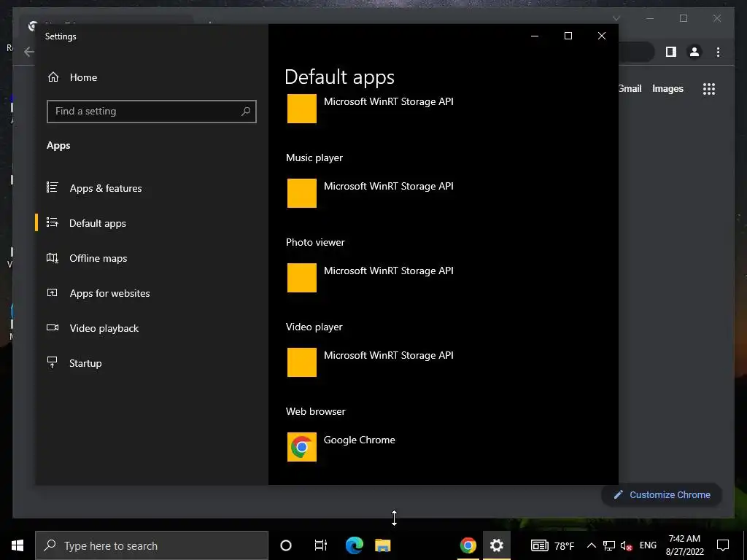The image size is (747, 560).
Task: Change the Photo viewer default app
Action: tap(370, 278)
